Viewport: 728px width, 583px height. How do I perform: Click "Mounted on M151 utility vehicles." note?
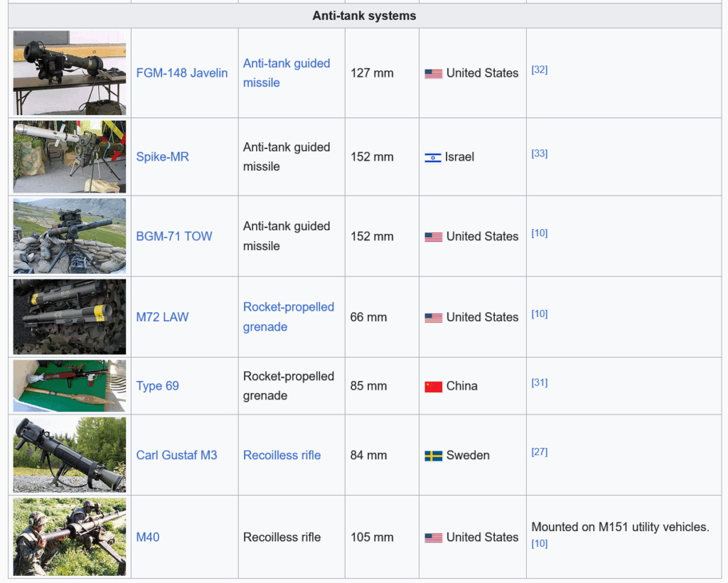620,527
